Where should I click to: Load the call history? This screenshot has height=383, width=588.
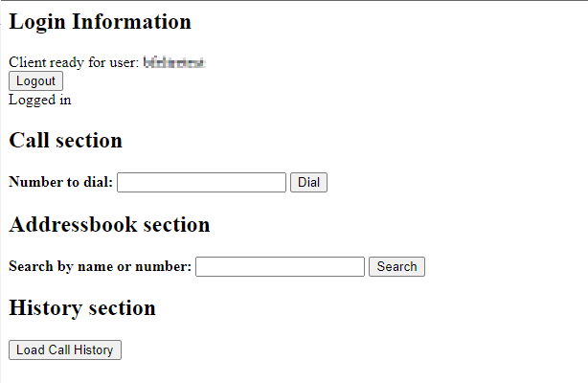65,350
